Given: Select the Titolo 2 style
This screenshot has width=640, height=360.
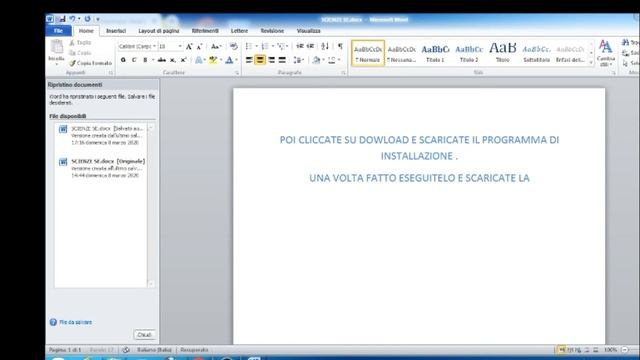Looking at the screenshot, I should (x=469, y=53).
